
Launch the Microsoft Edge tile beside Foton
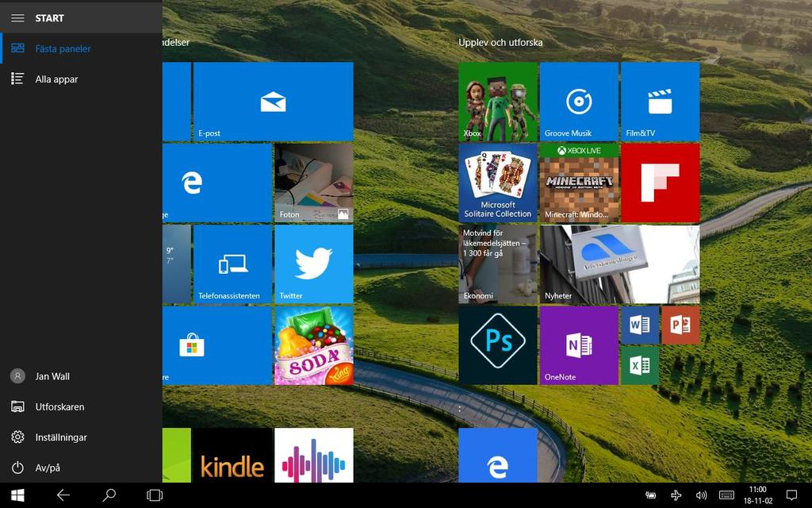217,183
